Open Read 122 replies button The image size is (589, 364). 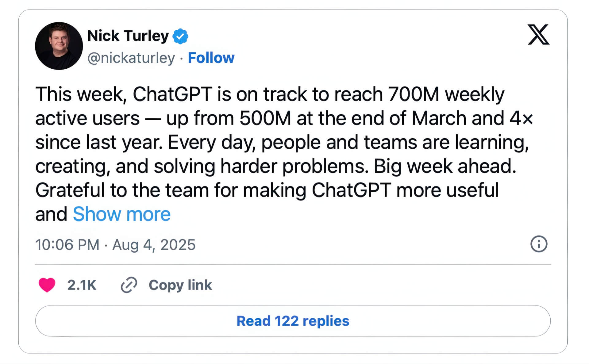(x=293, y=321)
